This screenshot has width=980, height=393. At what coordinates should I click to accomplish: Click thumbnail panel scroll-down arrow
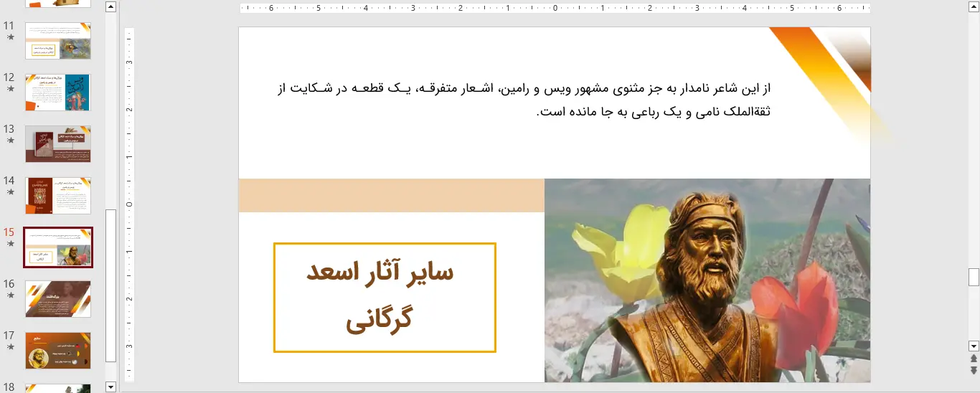tap(111, 387)
